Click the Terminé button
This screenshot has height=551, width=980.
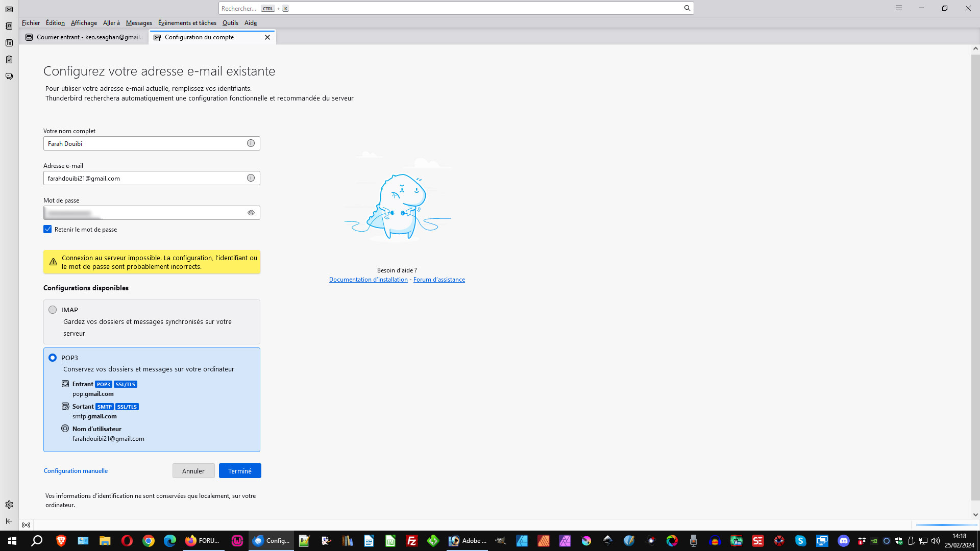(240, 471)
